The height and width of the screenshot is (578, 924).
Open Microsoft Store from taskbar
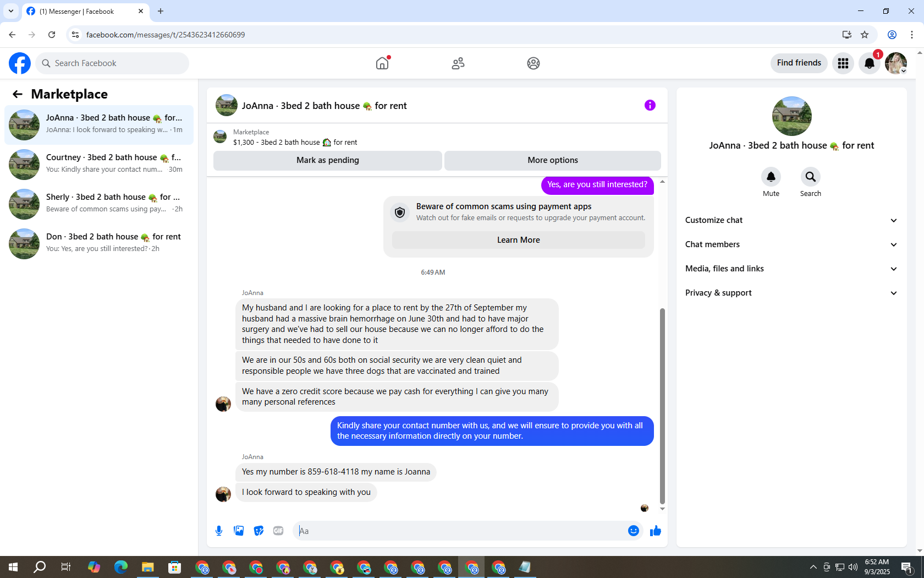tap(174, 567)
